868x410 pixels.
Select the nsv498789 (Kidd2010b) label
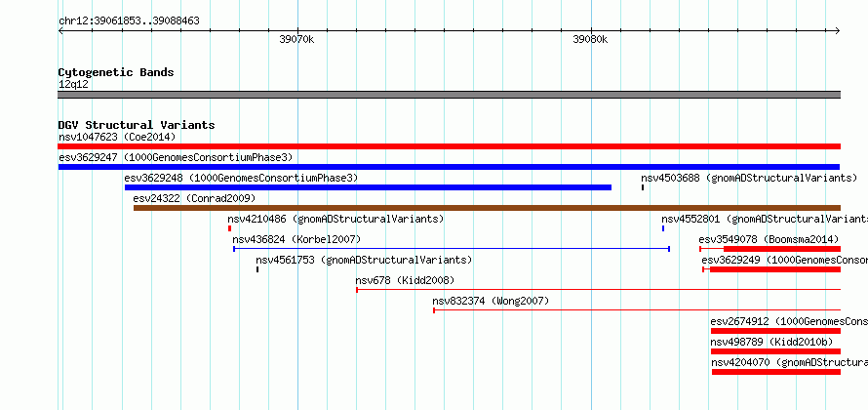click(x=771, y=342)
